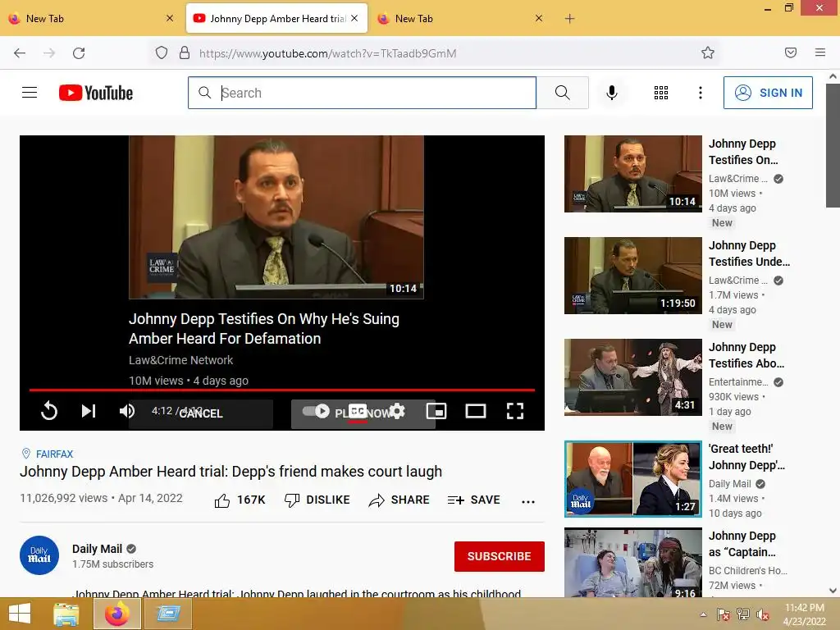
Task: Open more actions ellipsis under video
Action: tap(528, 501)
